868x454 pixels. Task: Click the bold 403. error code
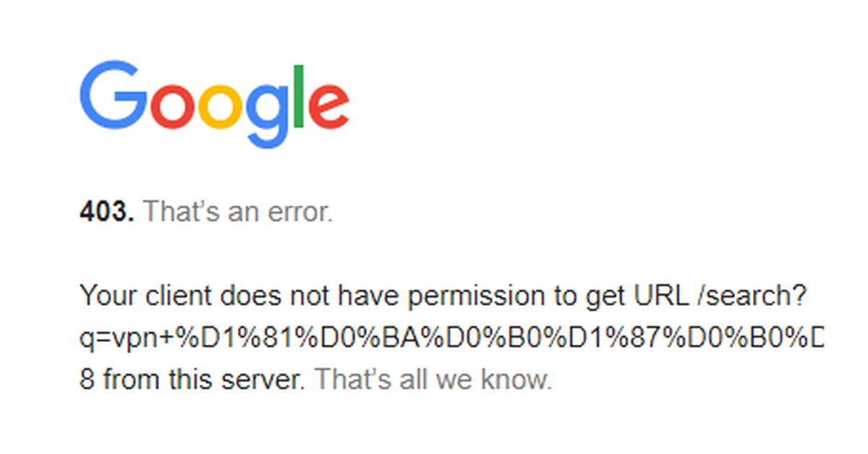[x=106, y=213]
